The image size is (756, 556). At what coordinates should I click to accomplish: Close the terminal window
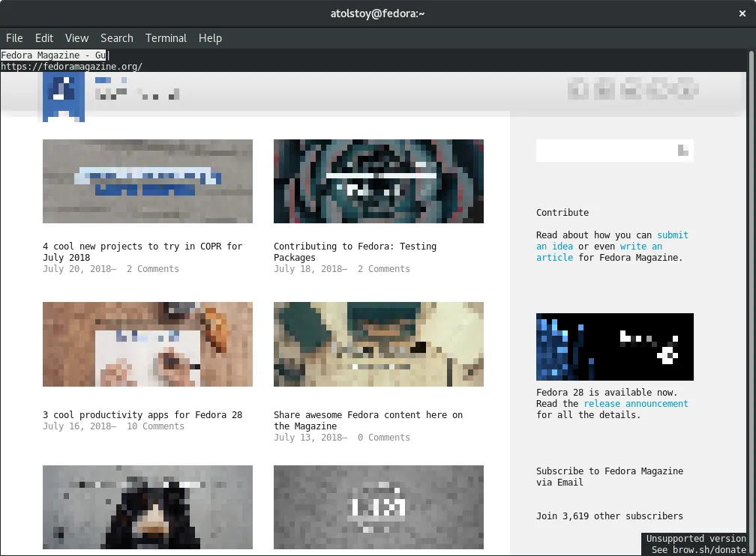coord(742,13)
